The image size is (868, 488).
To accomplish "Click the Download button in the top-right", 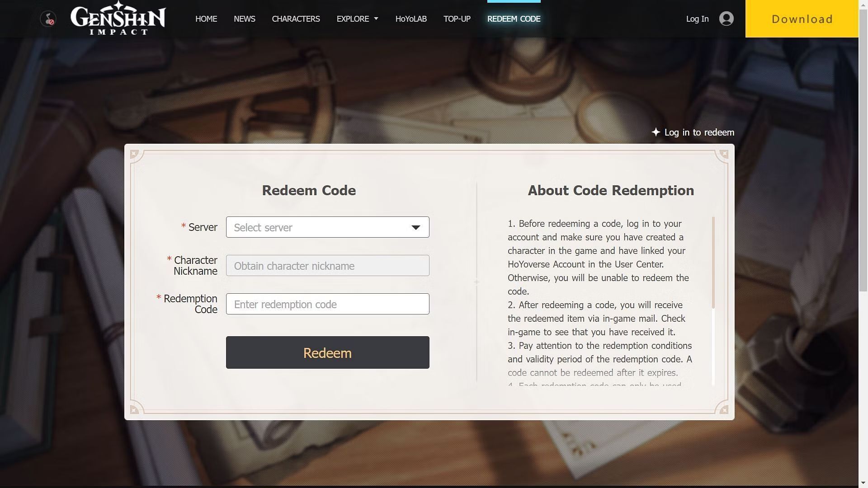I will pos(802,19).
